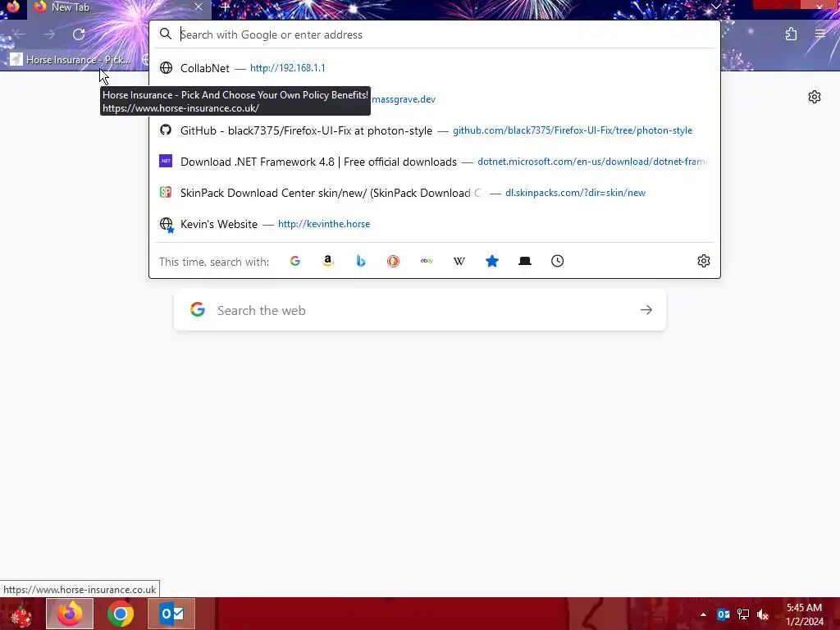Go back to previous page
The height and width of the screenshot is (630, 840).
click(x=20, y=34)
